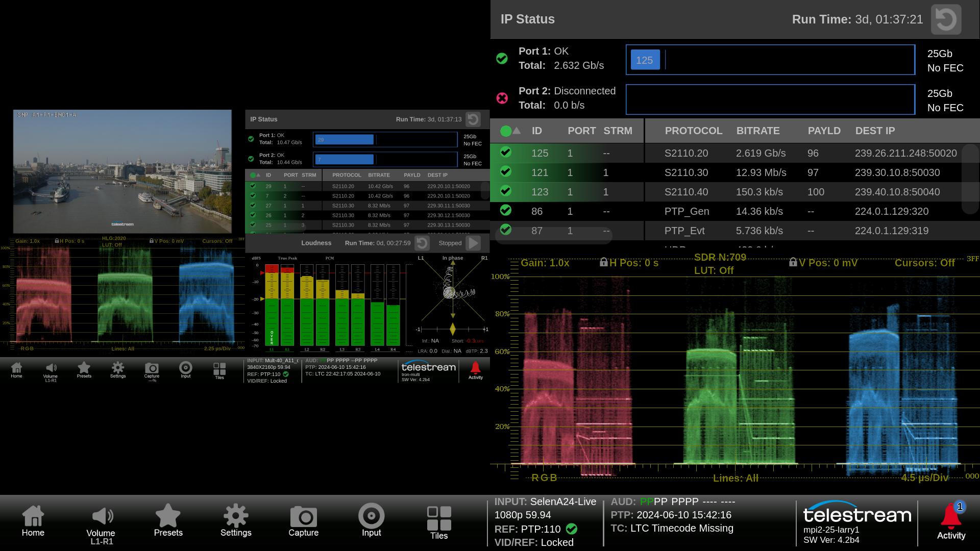Click the H Pos lock in large waveform
Viewport: 980px width, 551px height.
604,262
